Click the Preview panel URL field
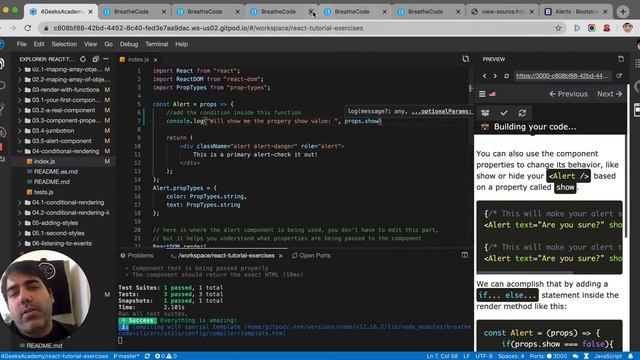Screen dimensions: 640x360 (561, 76)
